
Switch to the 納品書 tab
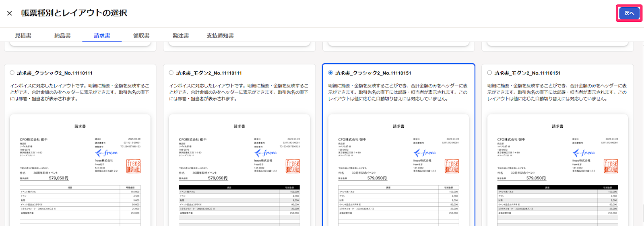click(62, 35)
